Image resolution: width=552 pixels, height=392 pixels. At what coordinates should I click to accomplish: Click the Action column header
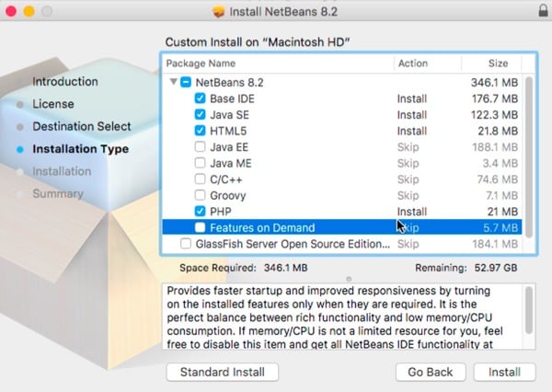[x=413, y=63]
